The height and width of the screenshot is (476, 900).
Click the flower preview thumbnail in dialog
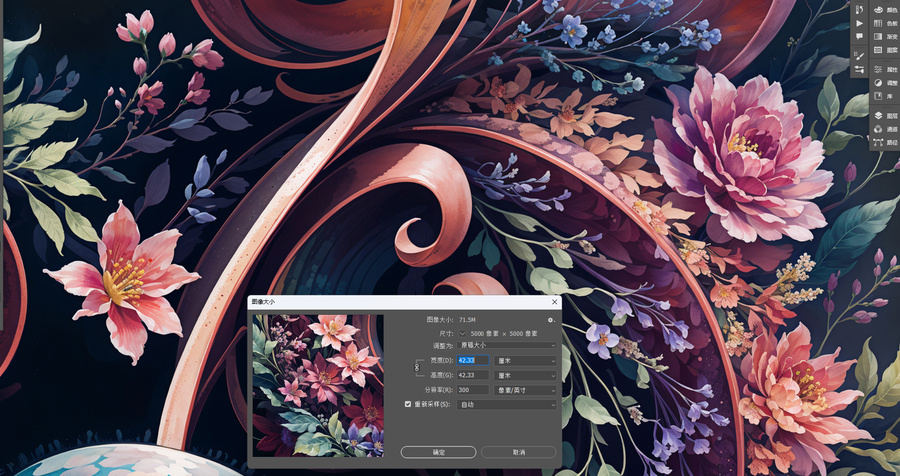[318, 385]
